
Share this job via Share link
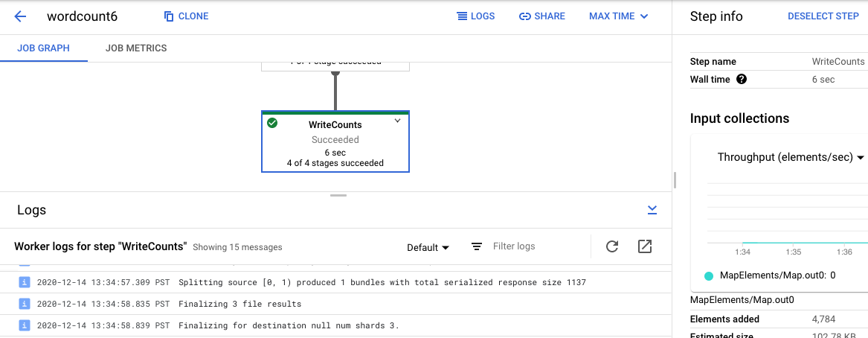tap(542, 16)
